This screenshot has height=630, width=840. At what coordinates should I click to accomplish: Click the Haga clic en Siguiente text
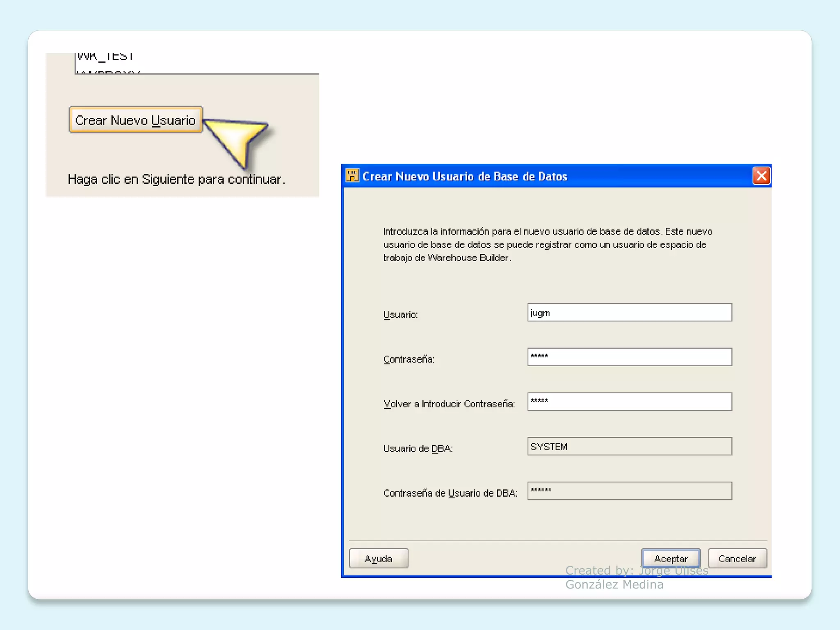[x=176, y=179]
